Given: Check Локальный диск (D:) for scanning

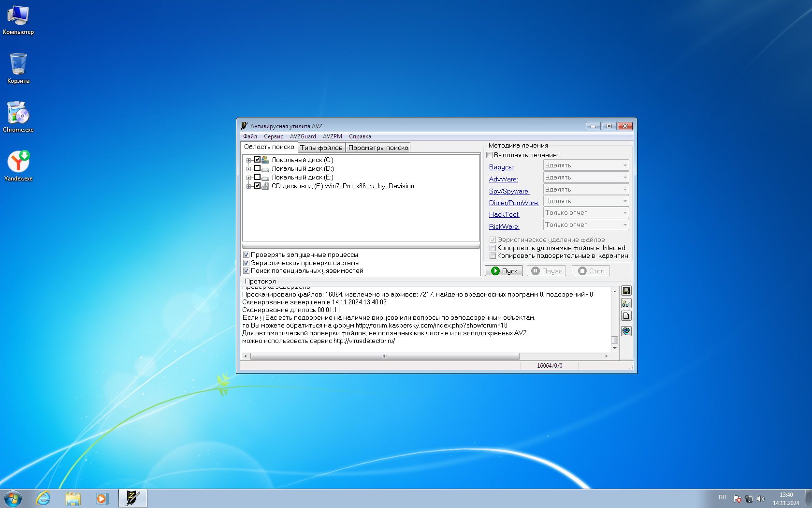Looking at the screenshot, I should pos(257,168).
